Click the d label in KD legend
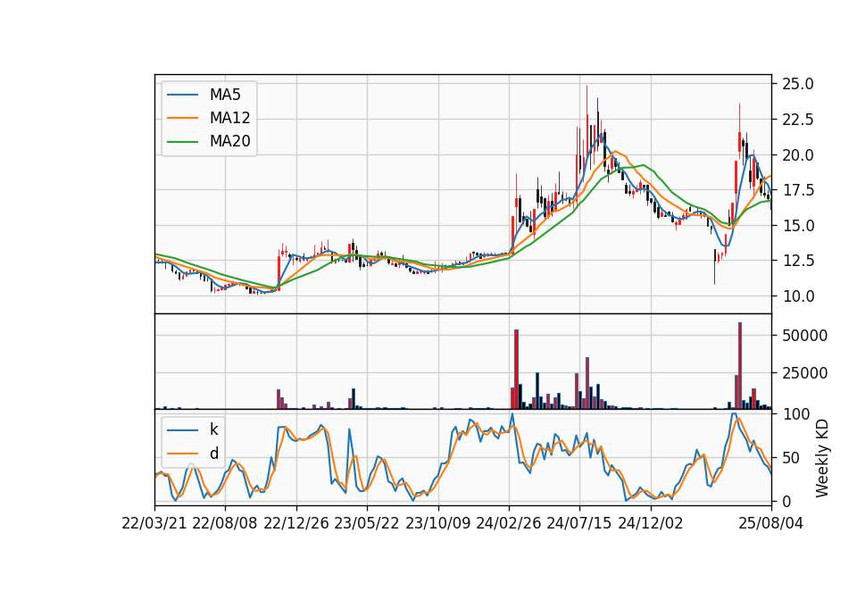857x616 pixels. (x=214, y=454)
